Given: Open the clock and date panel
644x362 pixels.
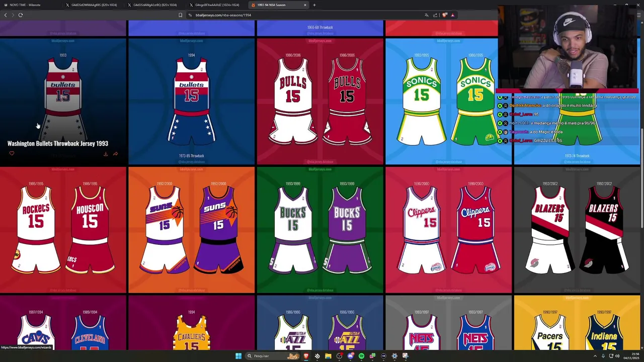Looking at the screenshot, I should point(630,356).
